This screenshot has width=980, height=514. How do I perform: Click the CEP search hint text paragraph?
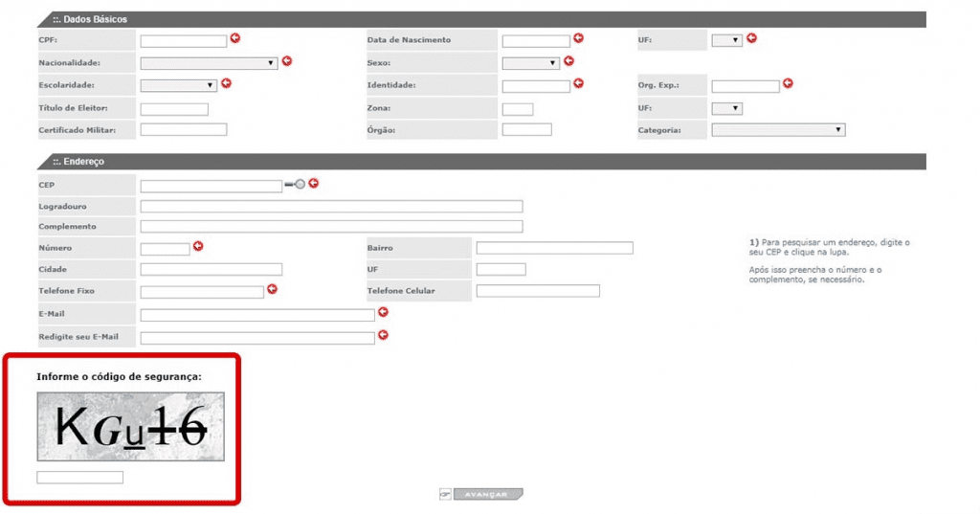pos(830,247)
